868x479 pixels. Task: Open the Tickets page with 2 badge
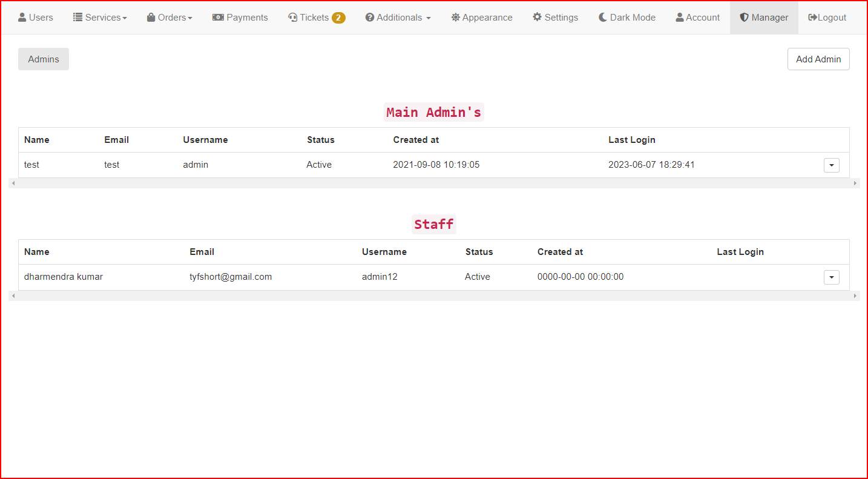tap(316, 18)
